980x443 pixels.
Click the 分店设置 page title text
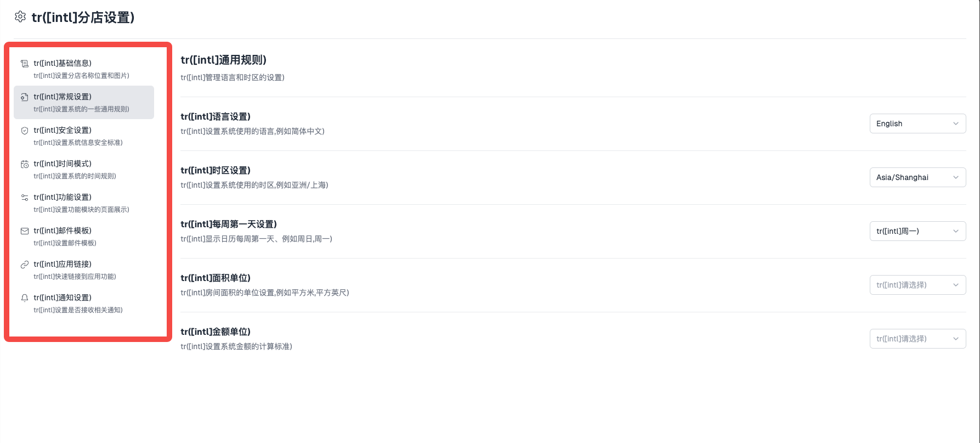pos(83,18)
